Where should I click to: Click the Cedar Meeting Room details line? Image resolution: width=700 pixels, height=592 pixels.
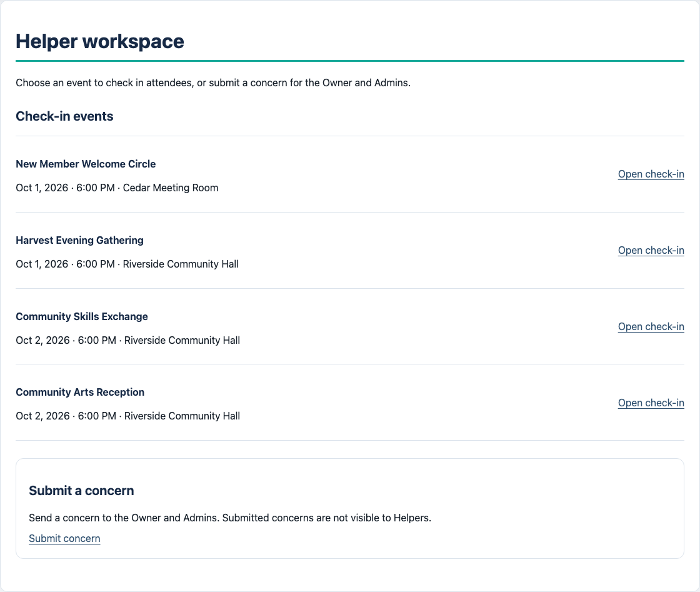(x=117, y=188)
